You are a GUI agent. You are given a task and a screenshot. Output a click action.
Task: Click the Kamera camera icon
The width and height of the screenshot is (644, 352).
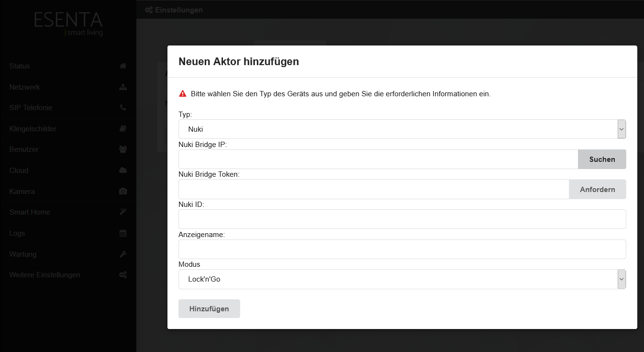(123, 192)
